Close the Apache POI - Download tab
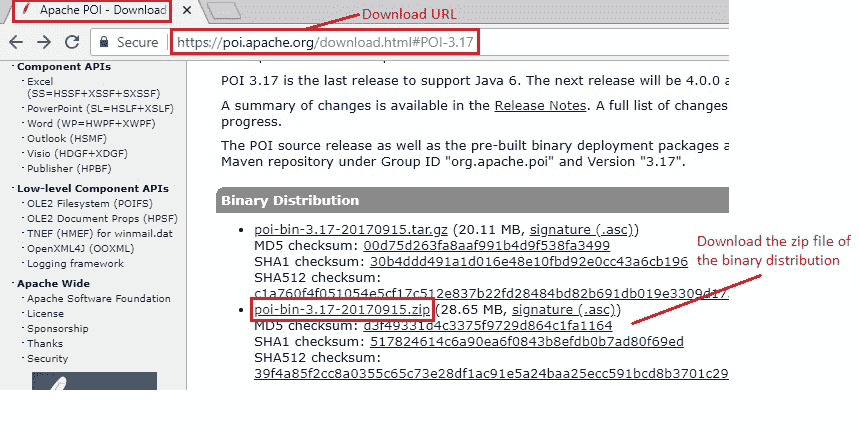859x433 pixels. [x=187, y=10]
